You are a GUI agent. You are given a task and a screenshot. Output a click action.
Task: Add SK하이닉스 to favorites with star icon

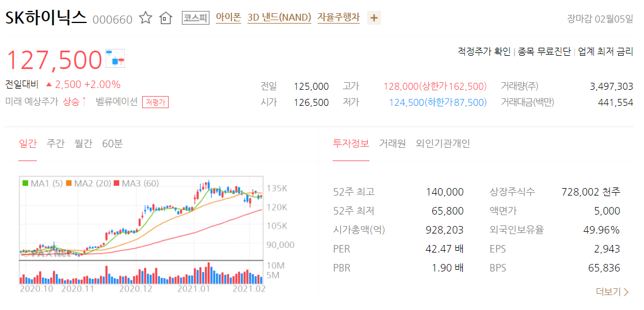146,18
